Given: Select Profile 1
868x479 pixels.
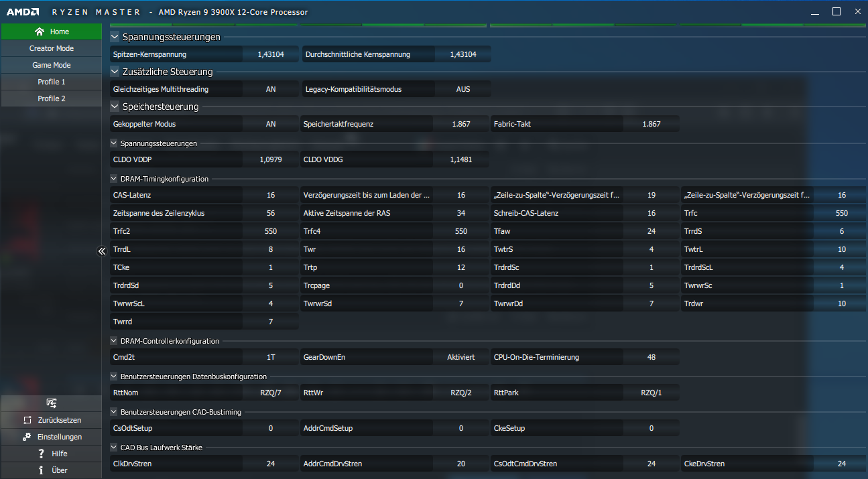Looking at the screenshot, I should (51, 82).
